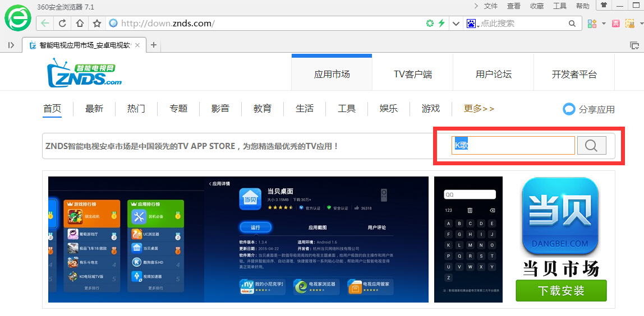Open the TV客户端 section
Viewport: 644px width, 316px height.
[413, 75]
